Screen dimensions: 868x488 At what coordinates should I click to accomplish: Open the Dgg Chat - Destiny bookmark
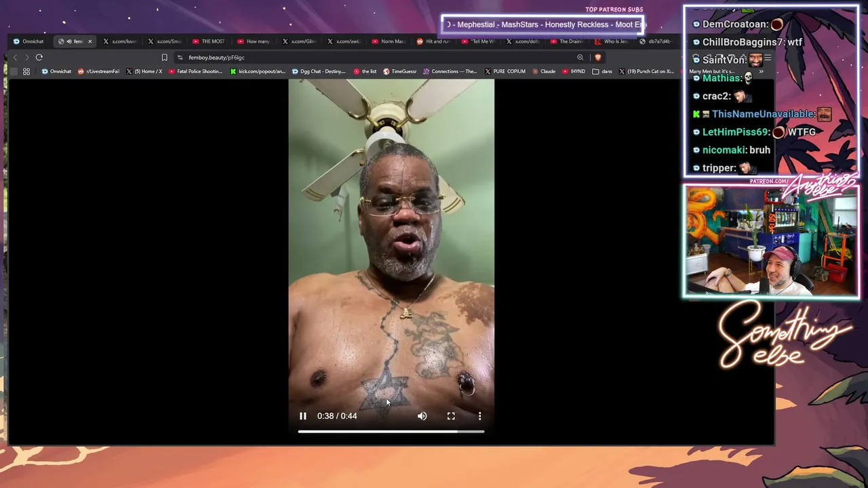pyautogui.click(x=319, y=71)
